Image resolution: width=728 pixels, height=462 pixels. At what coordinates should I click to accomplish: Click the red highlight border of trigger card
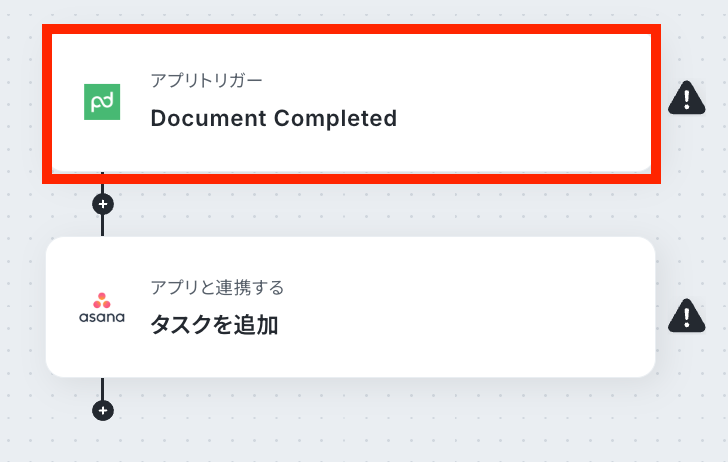click(x=351, y=29)
